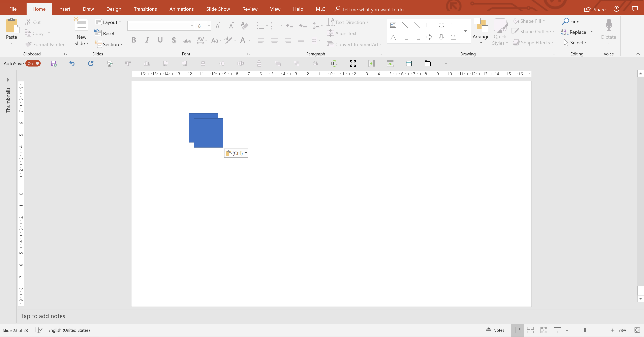The height and width of the screenshot is (337, 644).
Task: Toggle AutoSave switch off
Action: tap(33, 64)
